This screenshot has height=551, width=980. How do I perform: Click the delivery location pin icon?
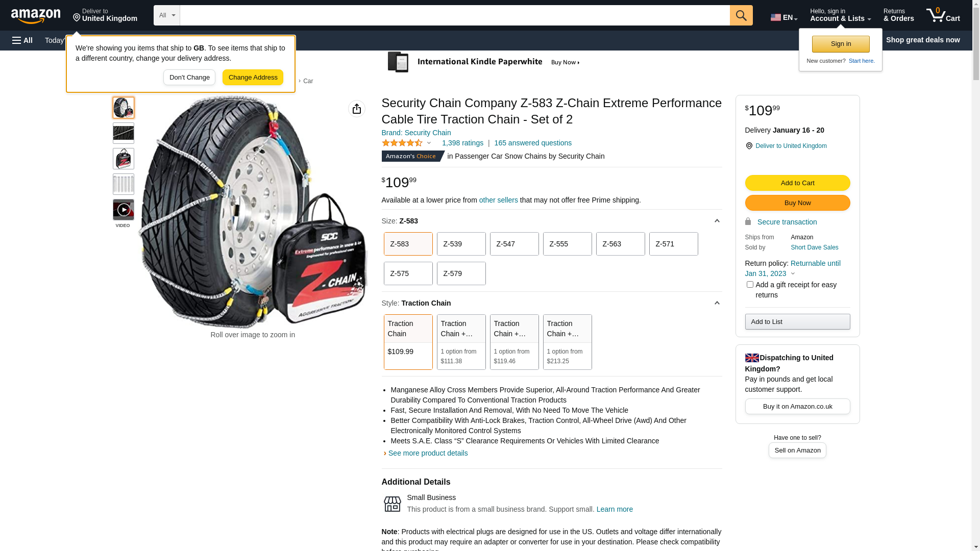pyautogui.click(x=749, y=146)
